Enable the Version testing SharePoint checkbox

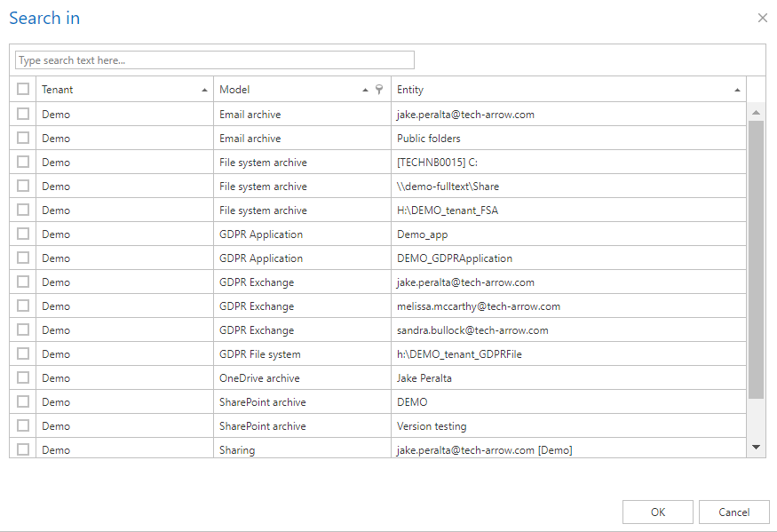tap(23, 425)
